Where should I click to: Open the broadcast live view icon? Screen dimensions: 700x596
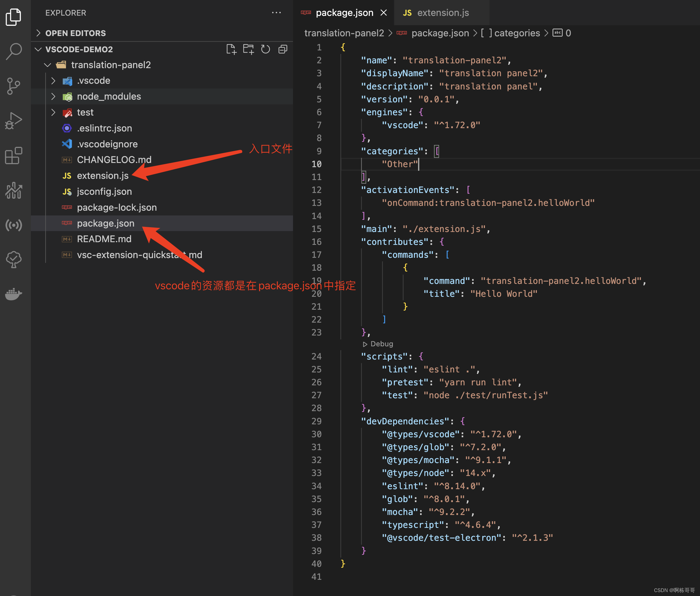pyautogui.click(x=14, y=225)
